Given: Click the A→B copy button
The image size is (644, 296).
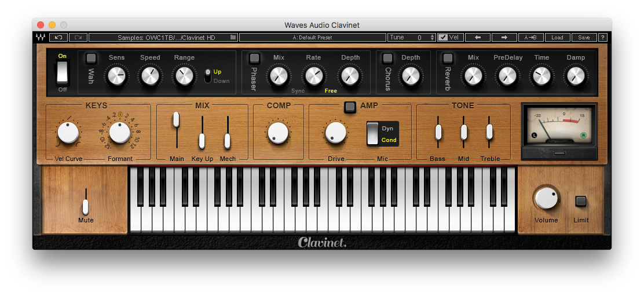Looking at the screenshot, I should click(x=530, y=37).
